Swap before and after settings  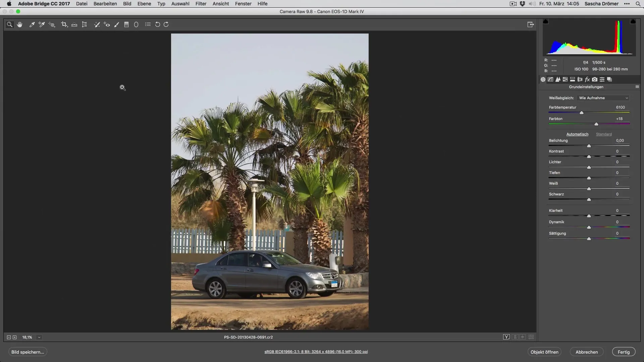point(515,337)
